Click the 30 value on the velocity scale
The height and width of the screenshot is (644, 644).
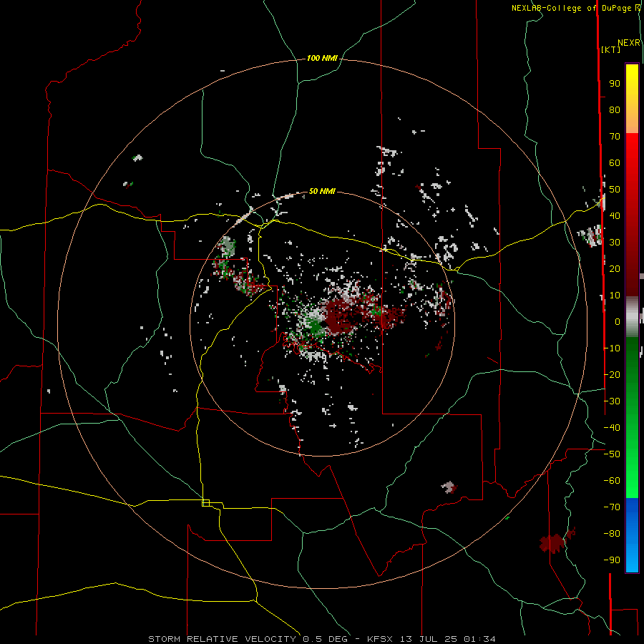(615, 243)
